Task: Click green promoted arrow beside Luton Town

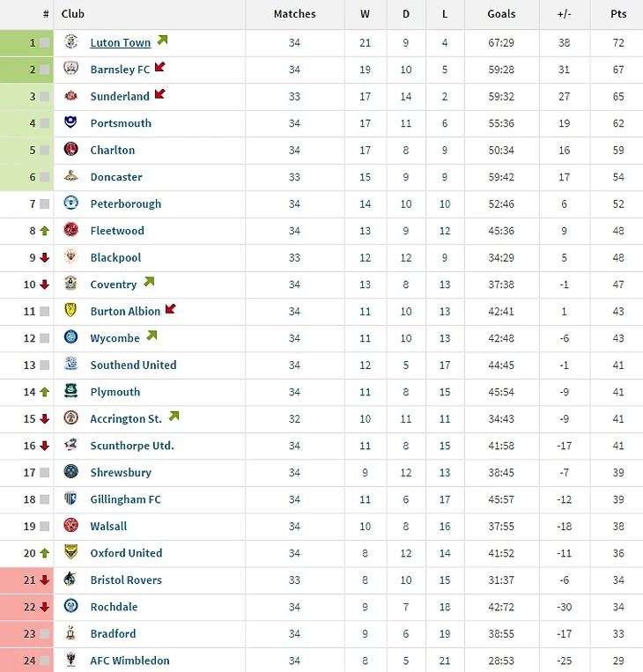Action: tap(162, 41)
